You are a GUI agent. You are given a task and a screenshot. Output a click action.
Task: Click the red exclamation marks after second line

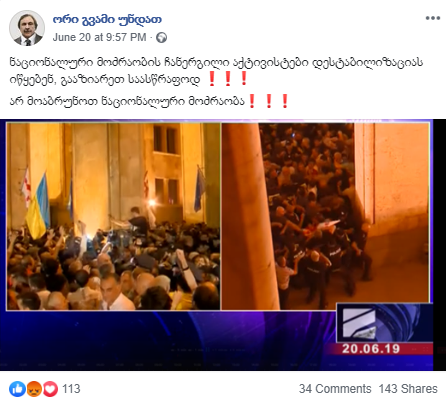click(228, 79)
